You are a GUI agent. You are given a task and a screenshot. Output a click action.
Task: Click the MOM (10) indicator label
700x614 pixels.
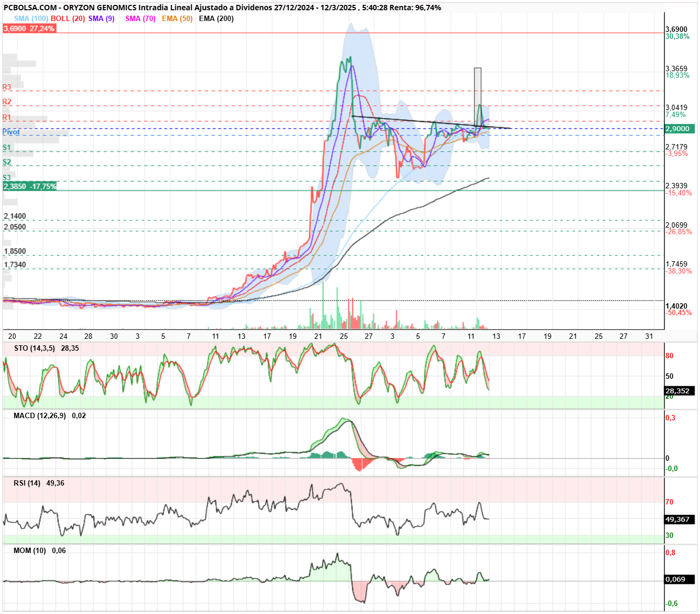coord(30,550)
